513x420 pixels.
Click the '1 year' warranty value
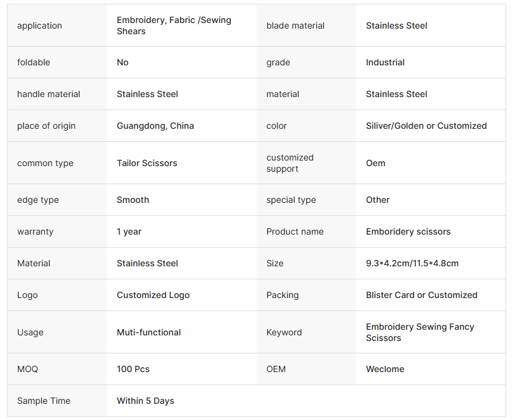pos(129,231)
